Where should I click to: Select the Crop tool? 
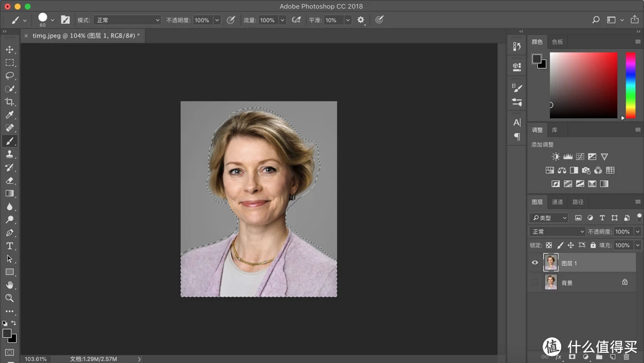click(x=10, y=102)
